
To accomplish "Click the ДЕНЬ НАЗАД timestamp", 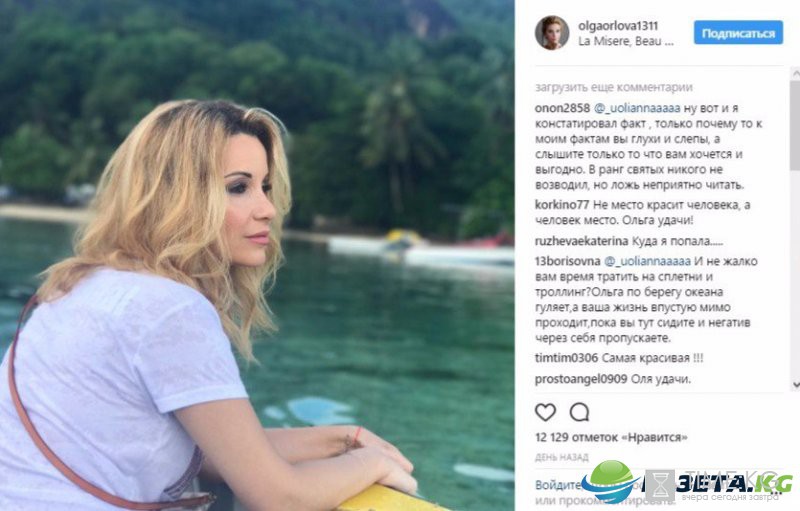I will tap(562, 457).
